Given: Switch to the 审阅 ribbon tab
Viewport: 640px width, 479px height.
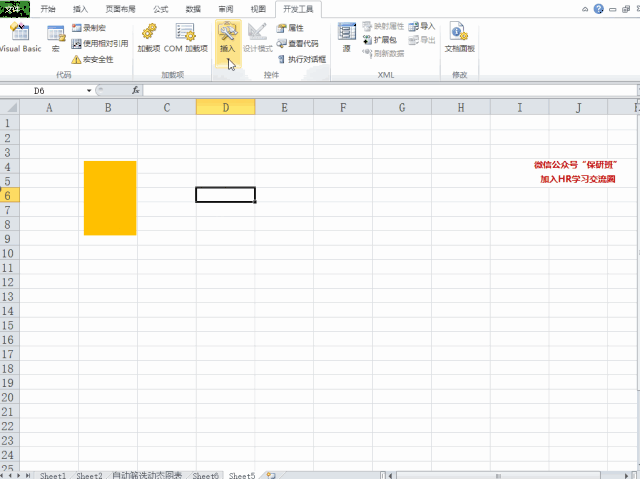Looking at the screenshot, I should point(226,9).
